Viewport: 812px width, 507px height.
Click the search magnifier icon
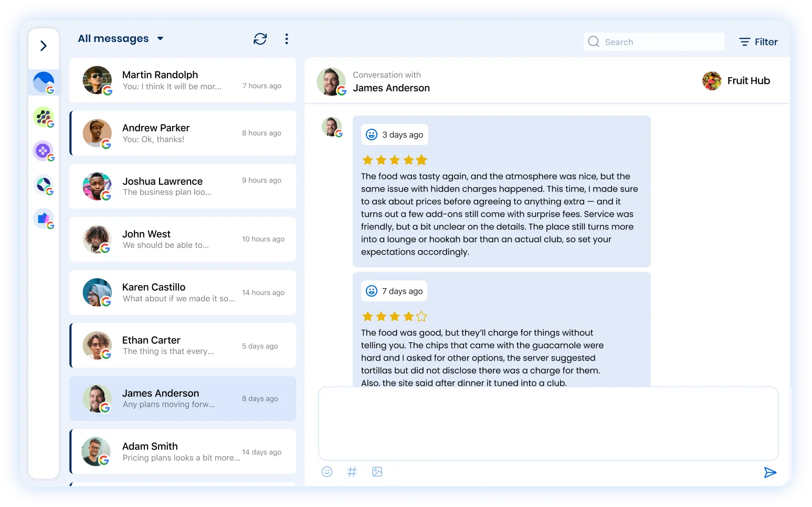pos(593,41)
